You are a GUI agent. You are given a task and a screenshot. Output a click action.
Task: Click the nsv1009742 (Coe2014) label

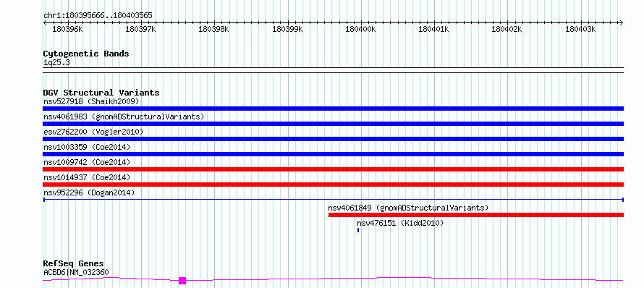click(x=87, y=162)
